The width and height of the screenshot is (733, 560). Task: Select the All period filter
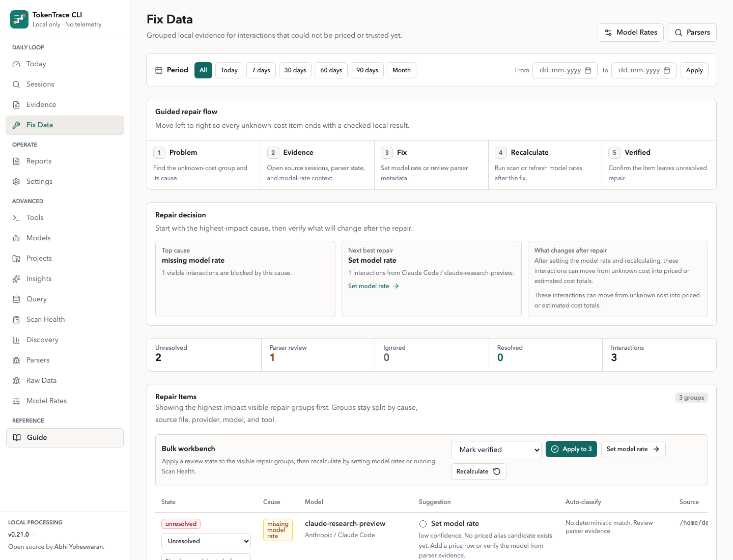click(203, 70)
